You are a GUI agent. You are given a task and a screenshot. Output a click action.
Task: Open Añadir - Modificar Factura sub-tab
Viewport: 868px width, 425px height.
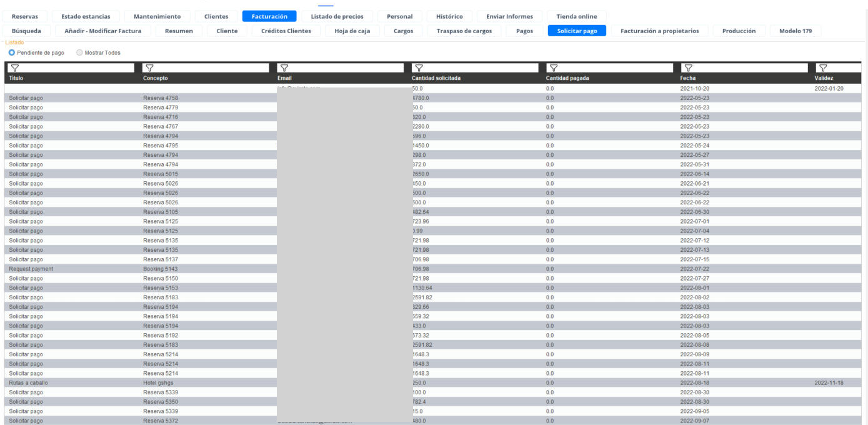tap(103, 31)
